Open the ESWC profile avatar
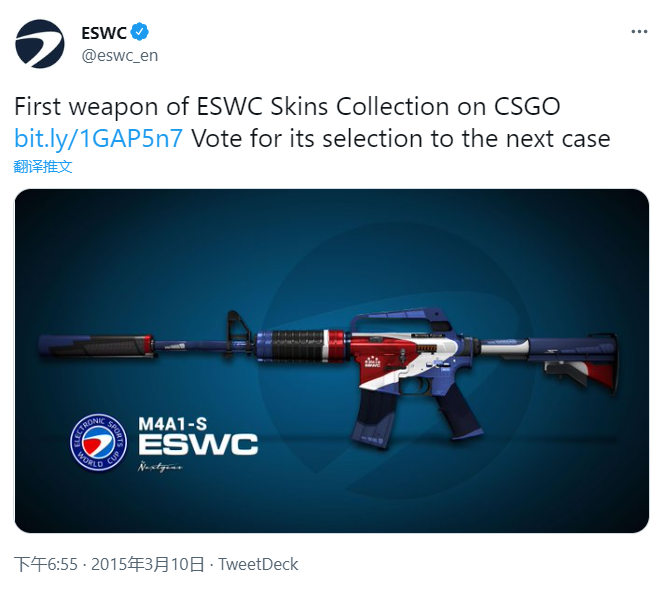Image resolution: width=662 pixels, height=589 pixels. click(x=39, y=43)
